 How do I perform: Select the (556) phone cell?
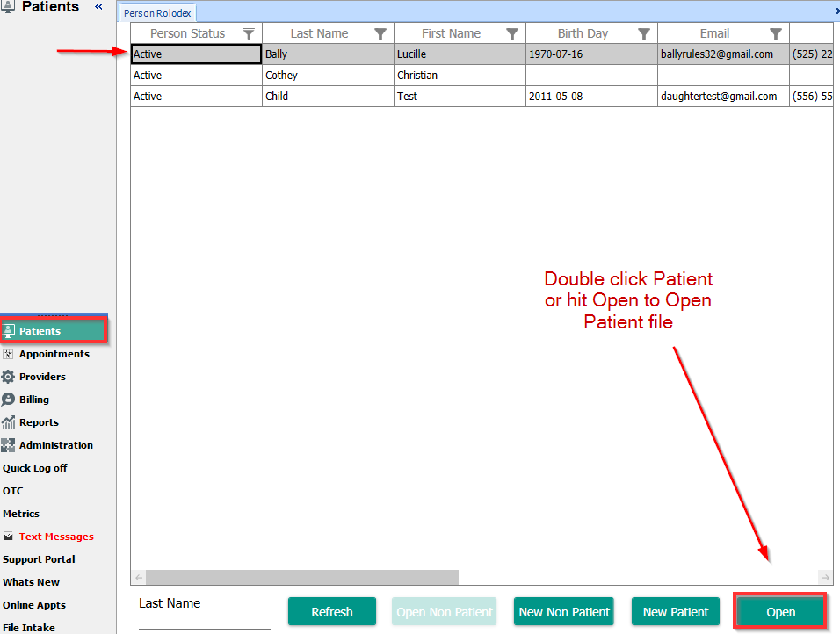[x=811, y=97]
